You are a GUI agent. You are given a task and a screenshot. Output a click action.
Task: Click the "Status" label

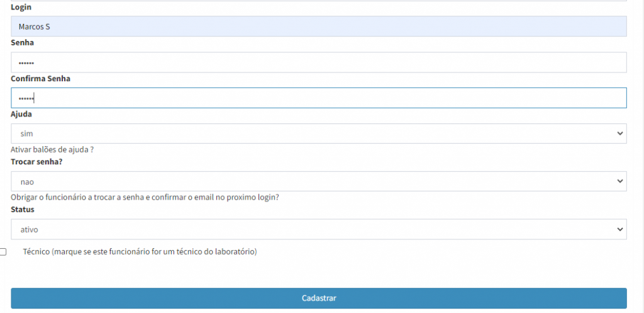click(x=23, y=209)
